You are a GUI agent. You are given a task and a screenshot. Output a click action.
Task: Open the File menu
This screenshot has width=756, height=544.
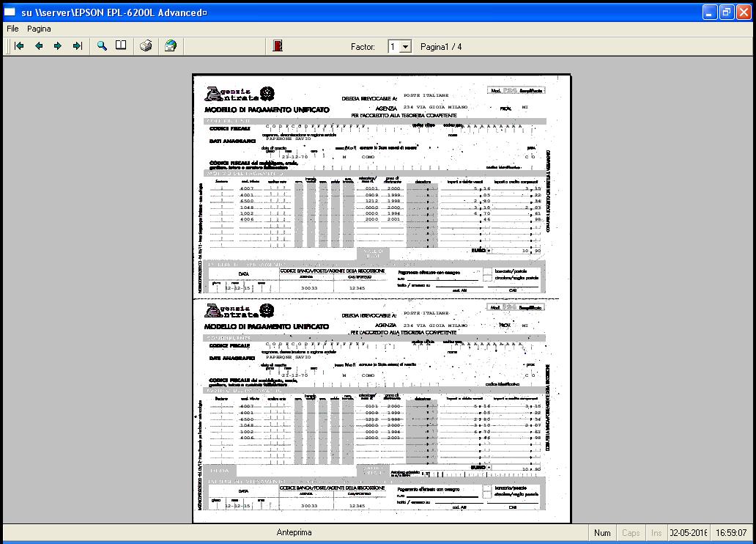tap(12, 29)
